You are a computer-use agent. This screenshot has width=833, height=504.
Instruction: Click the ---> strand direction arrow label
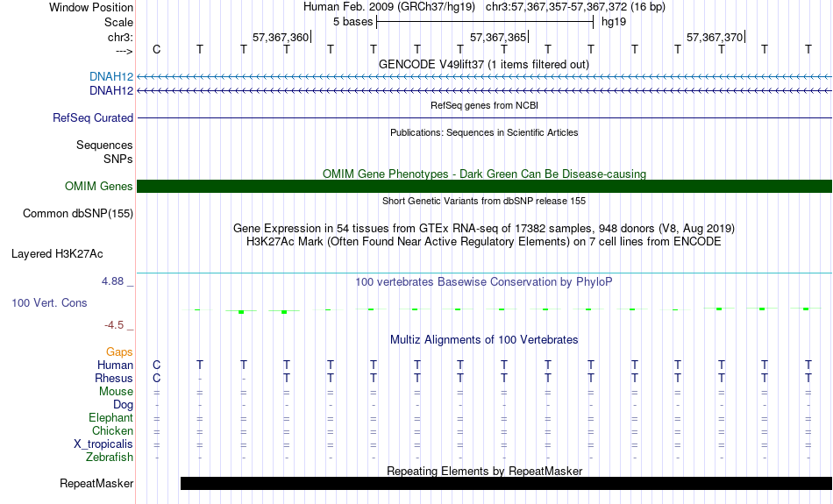click(124, 51)
